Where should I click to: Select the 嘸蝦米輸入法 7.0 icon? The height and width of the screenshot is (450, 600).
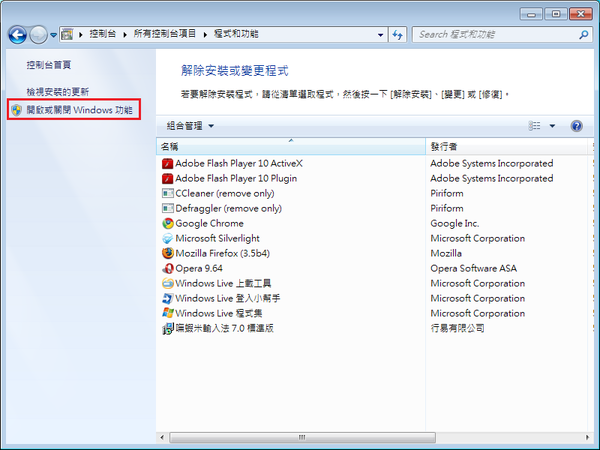click(x=167, y=329)
